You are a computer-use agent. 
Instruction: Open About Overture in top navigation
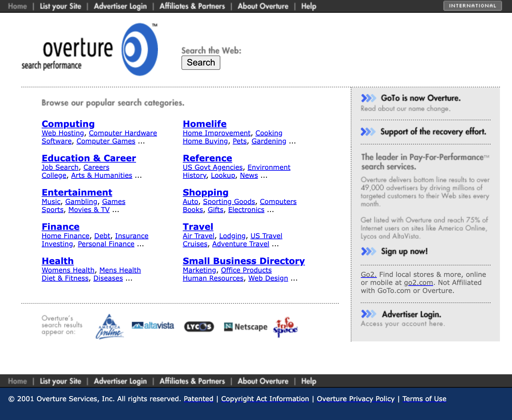[263, 6]
